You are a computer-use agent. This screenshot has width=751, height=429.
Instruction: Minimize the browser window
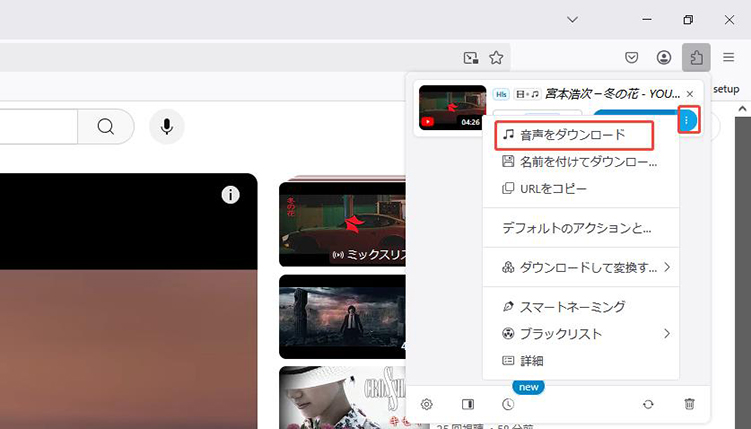pos(647,20)
